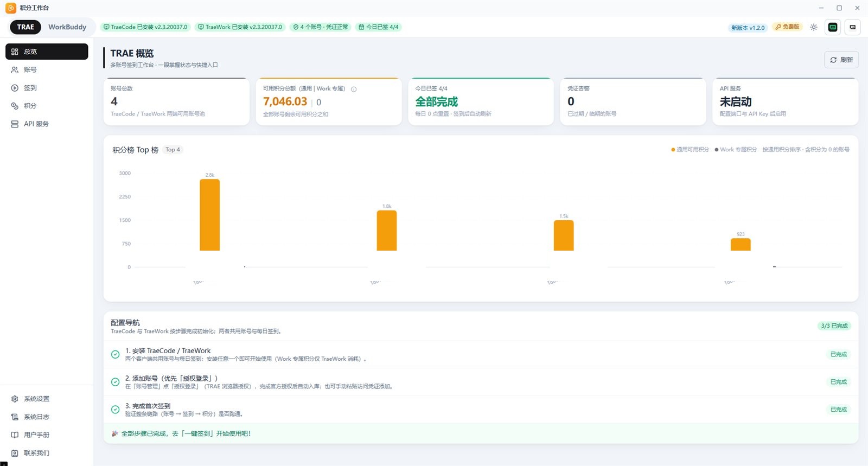Open 系统日志 log icon in sidebar
This screenshot has width=868, height=466.
click(x=15, y=417)
